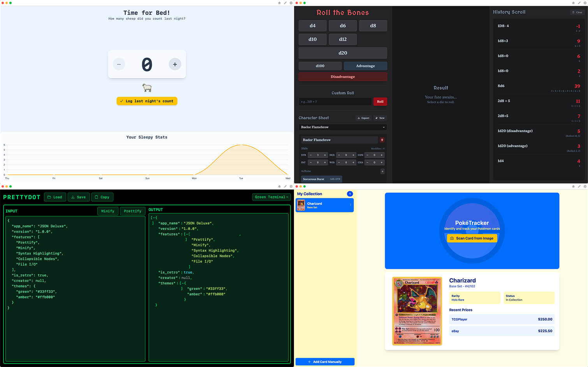
Task: Add a new action with the plus icon
Action: click(x=382, y=171)
